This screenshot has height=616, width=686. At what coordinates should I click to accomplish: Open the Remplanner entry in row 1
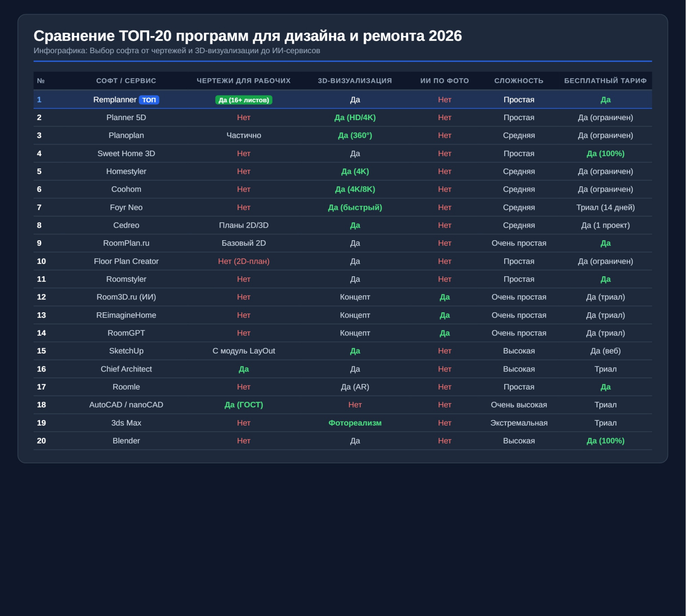[115, 100]
